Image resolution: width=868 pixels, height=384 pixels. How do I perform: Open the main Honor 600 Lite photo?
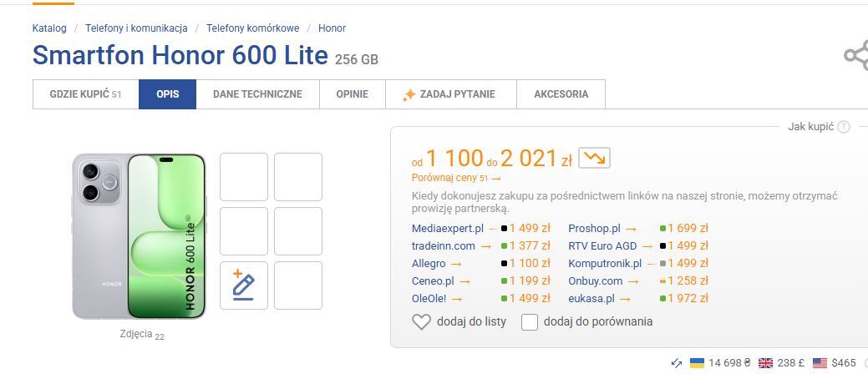click(x=139, y=236)
